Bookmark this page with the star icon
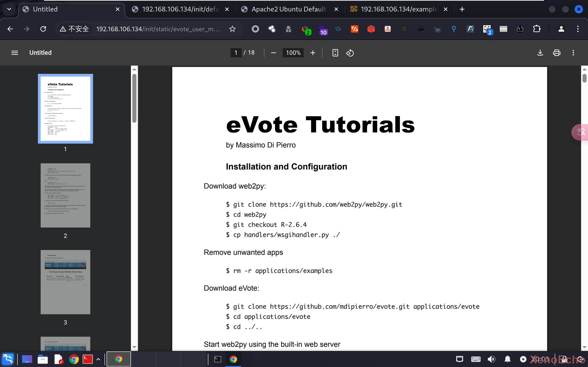Screen dimensions: 588x367 (x=232, y=29)
